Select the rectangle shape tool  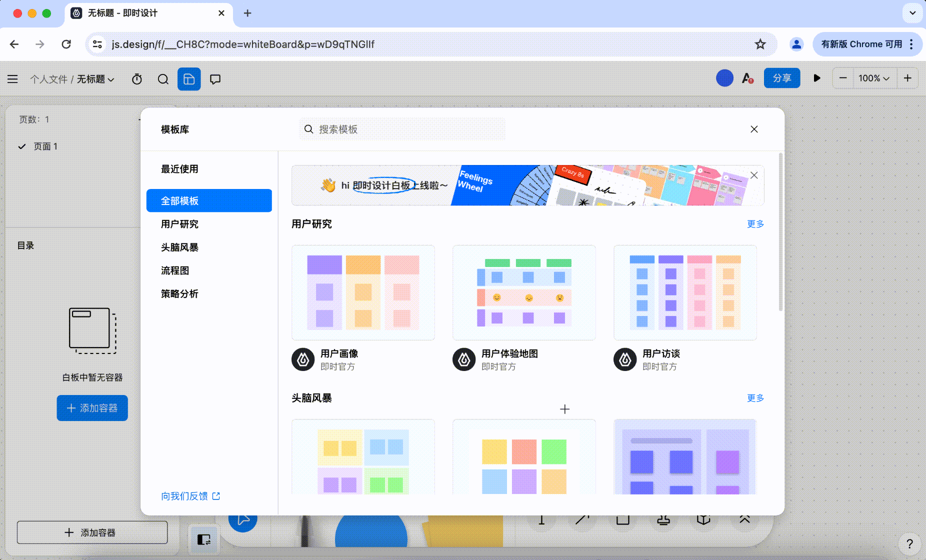coord(622,520)
